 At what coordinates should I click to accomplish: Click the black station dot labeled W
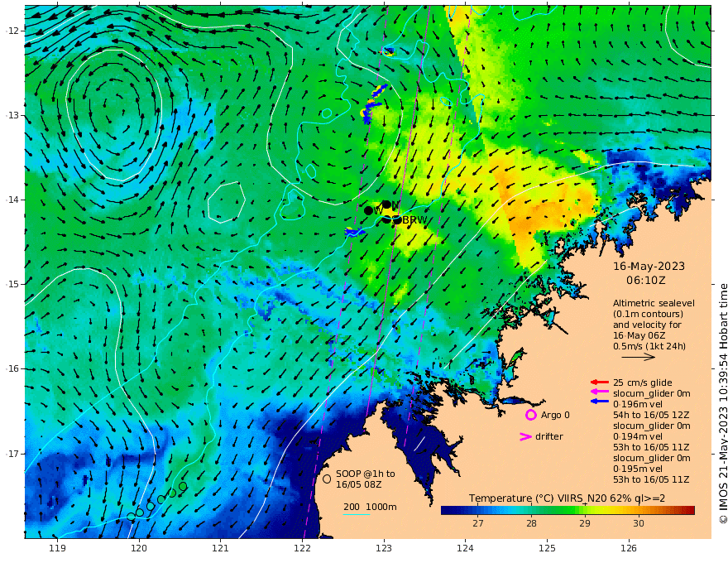tap(369, 211)
